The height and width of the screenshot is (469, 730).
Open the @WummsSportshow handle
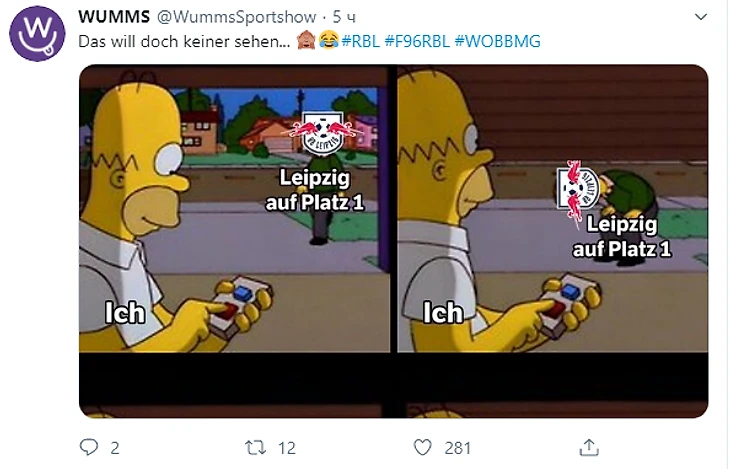coord(237,17)
